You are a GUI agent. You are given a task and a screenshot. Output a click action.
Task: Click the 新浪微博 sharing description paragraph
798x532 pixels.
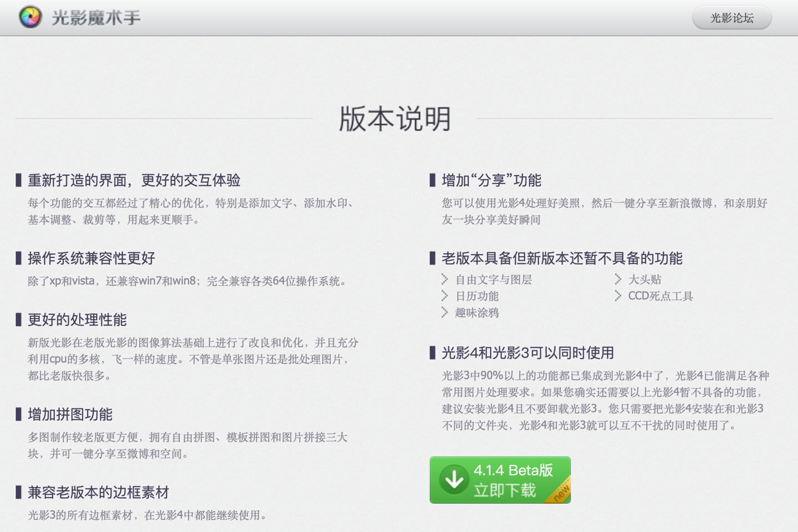[605, 212]
